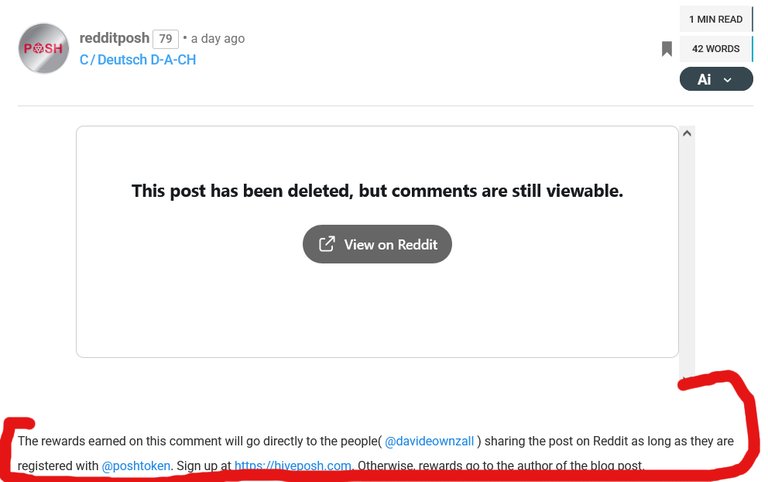768x482 pixels.
Task: Click the POSH avatar profile picture
Action: coord(44,48)
